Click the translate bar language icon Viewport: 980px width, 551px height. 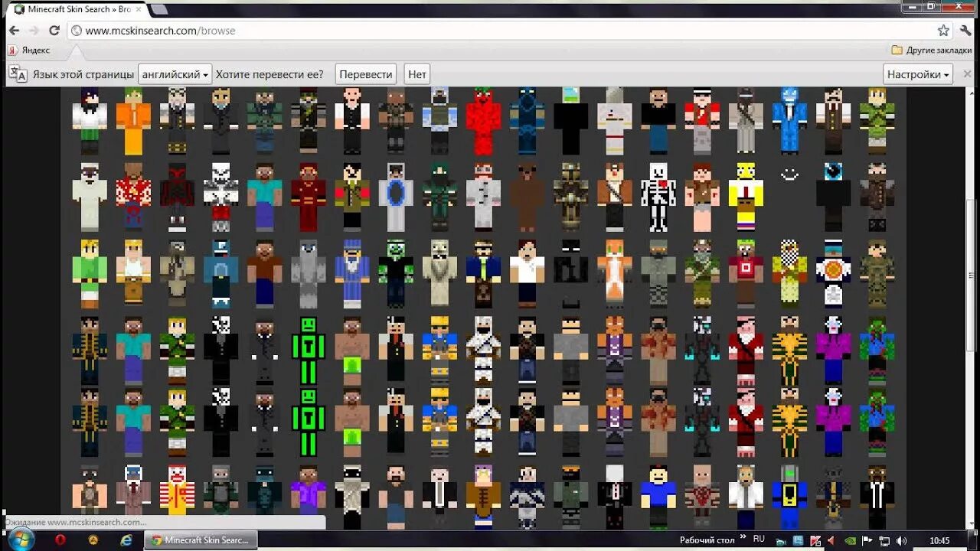coord(18,74)
